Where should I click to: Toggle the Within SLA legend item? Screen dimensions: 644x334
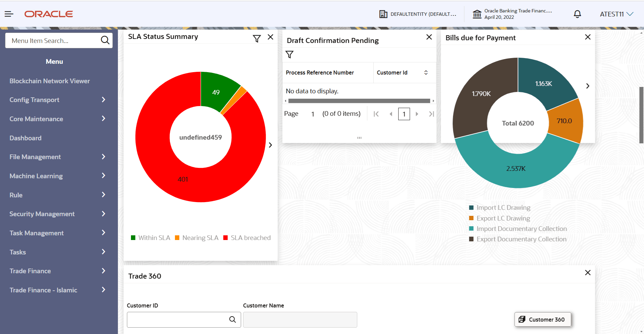150,238
